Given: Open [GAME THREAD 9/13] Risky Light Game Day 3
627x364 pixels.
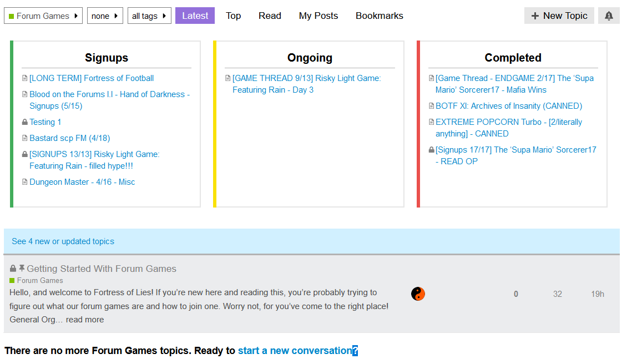Looking at the screenshot, I should click(x=307, y=84).
